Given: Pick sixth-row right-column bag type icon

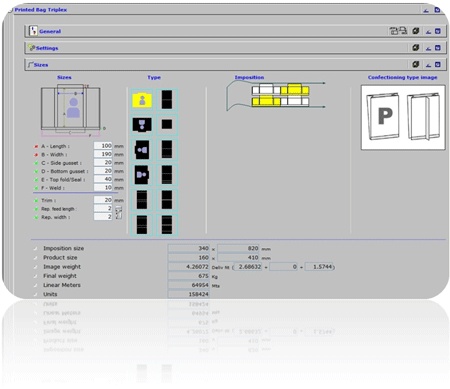Looking at the screenshot, I should point(167,225).
